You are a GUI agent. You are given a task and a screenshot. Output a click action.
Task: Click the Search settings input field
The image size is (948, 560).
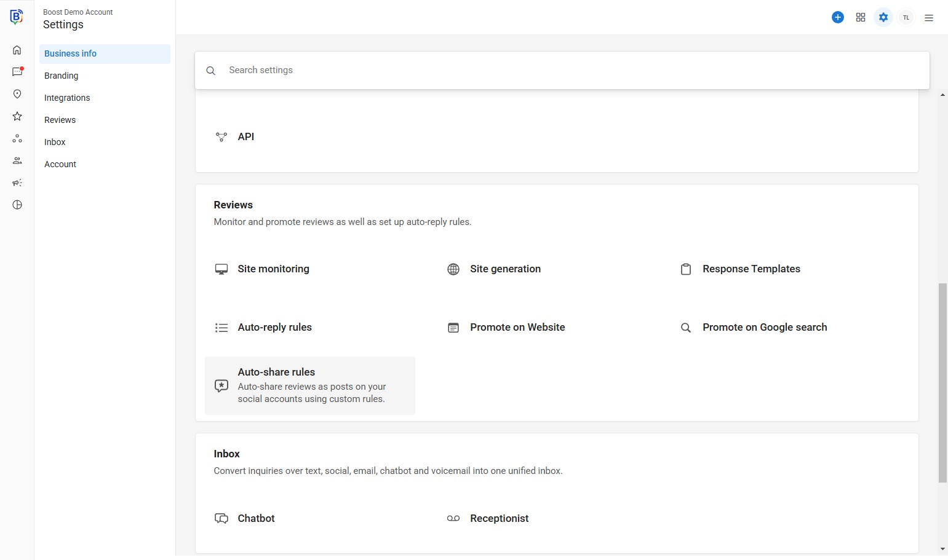[566, 70]
